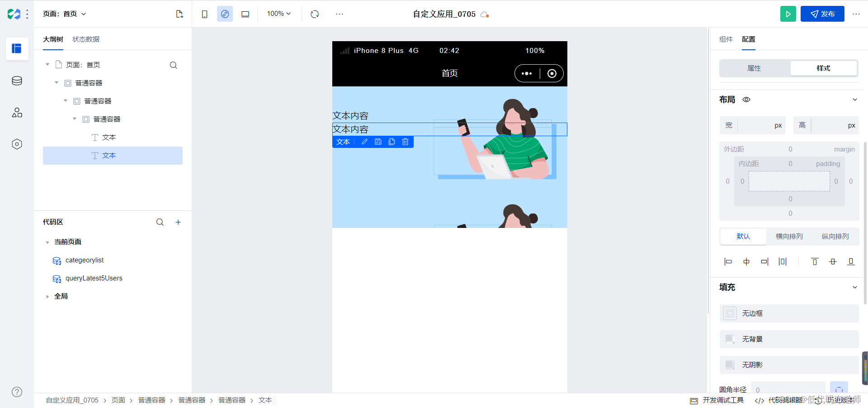Open the app logo menu
Image resolution: width=868 pixels, height=408 pixels.
click(14, 14)
